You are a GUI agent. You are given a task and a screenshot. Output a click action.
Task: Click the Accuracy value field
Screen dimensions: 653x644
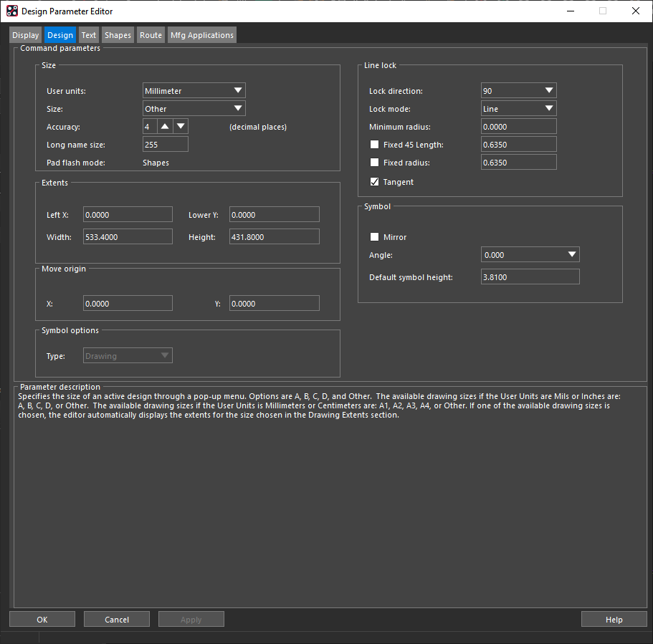click(x=150, y=127)
